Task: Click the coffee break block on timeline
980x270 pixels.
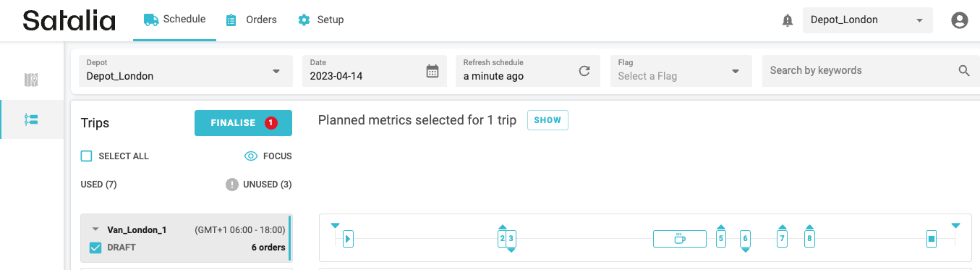Action: pos(680,238)
